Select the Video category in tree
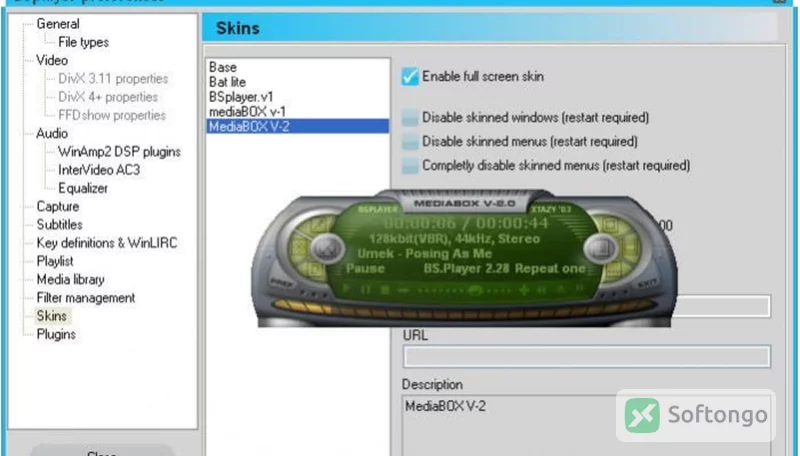Viewport: 800px width, 456px height. pos(52,61)
